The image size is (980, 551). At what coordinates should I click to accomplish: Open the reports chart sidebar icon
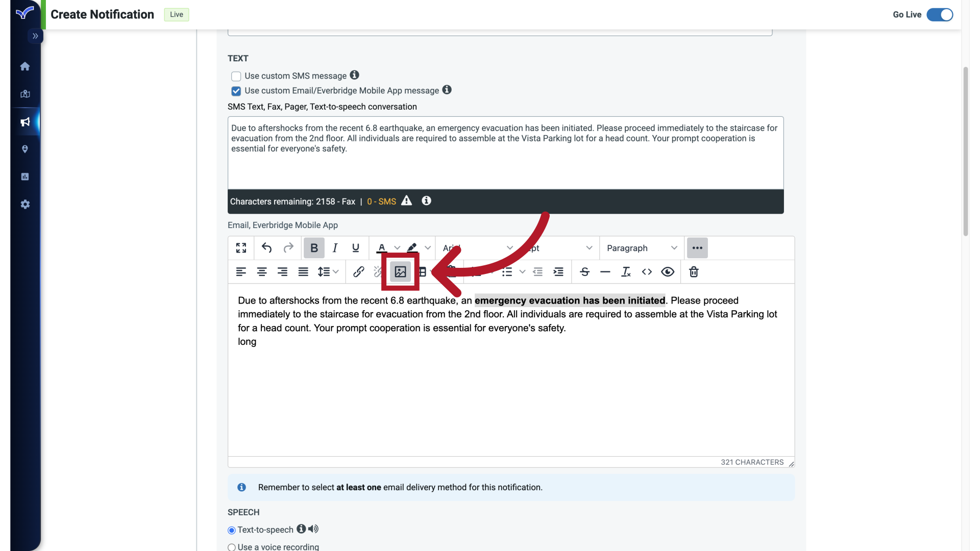click(25, 177)
